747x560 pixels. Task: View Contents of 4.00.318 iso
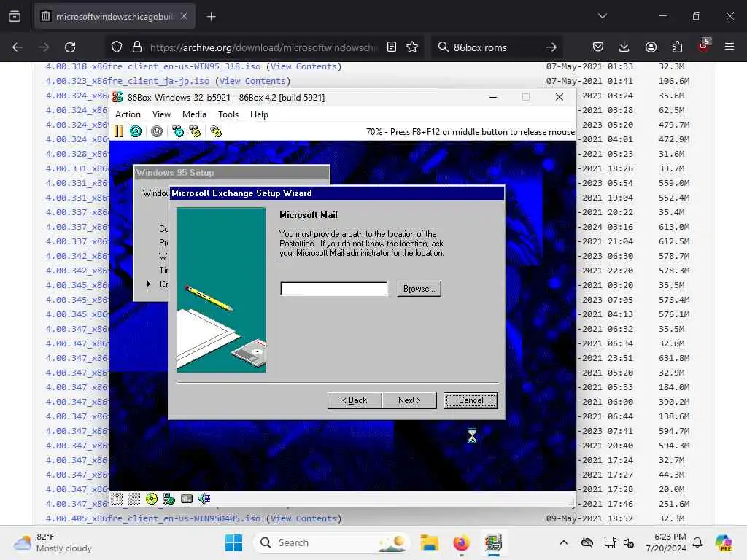(303, 66)
